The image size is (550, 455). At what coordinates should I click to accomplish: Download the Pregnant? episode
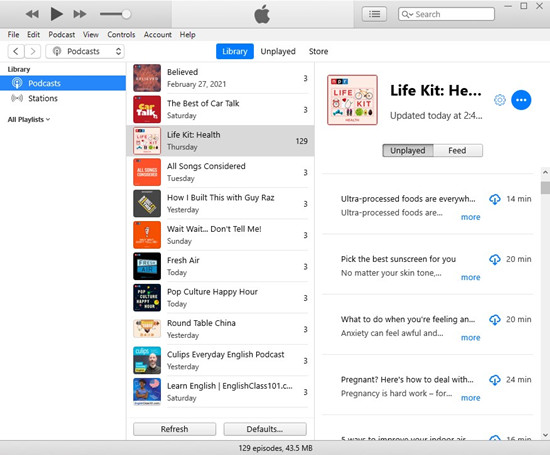(495, 380)
